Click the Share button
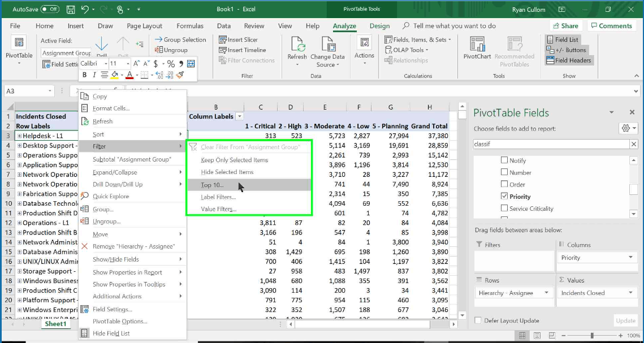Image resolution: width=644 pixels, height=343 pixels. (x=565, y=26)
